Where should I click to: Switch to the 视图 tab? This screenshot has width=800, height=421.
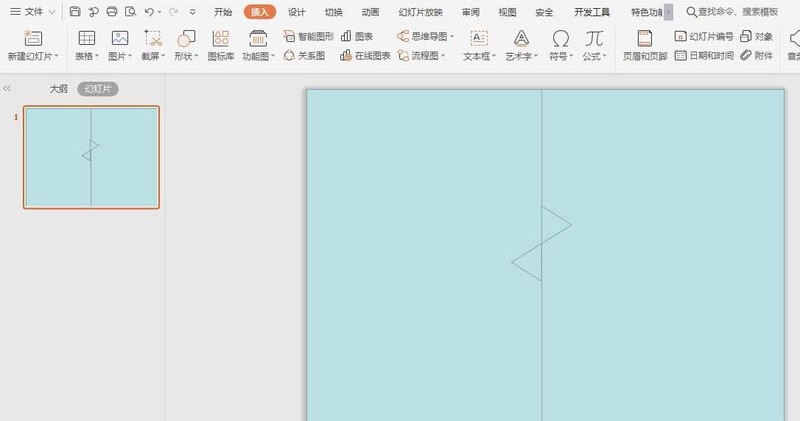pos(507,12)
